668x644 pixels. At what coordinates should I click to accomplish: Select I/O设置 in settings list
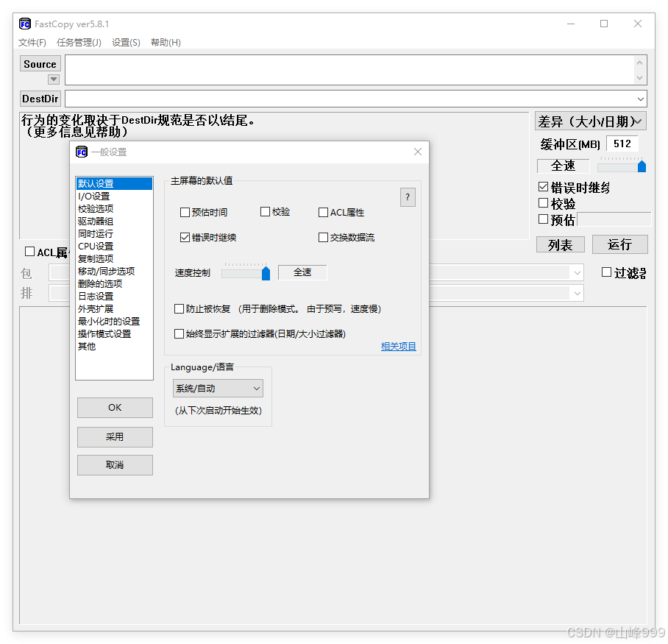click(114, 196)
